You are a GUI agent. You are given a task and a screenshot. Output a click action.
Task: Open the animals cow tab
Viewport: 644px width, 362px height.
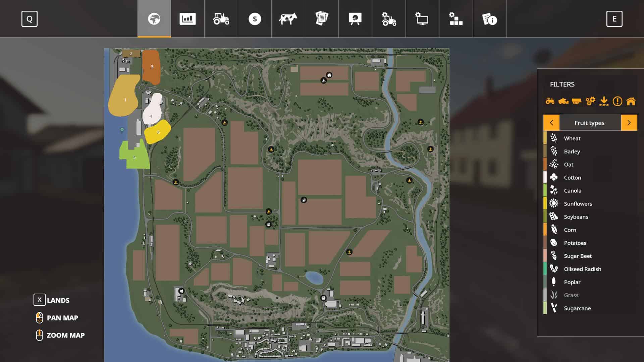[288, 19]
